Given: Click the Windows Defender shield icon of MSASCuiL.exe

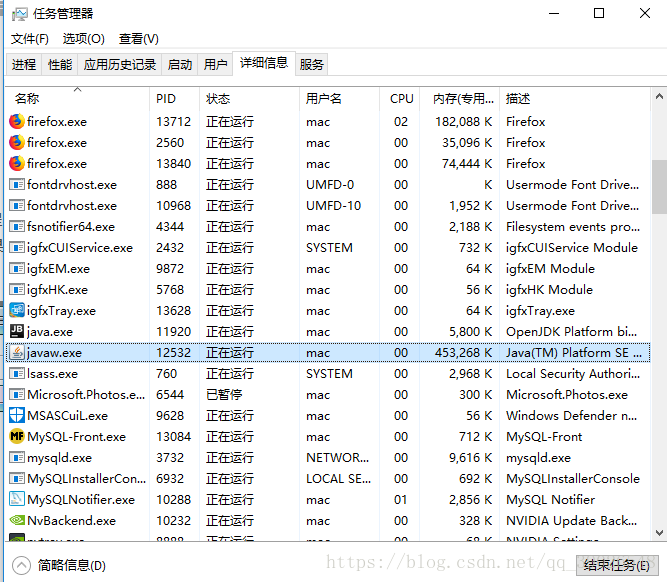Looking at the screenshot, I should click(17, 416).
